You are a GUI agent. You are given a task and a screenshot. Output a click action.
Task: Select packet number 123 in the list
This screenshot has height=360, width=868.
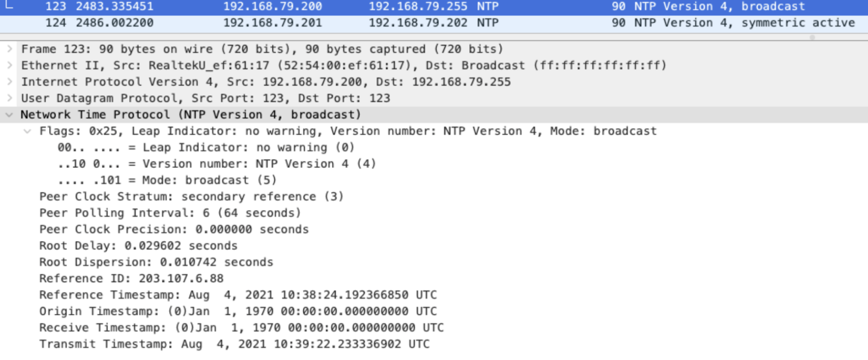click(290, 6)
